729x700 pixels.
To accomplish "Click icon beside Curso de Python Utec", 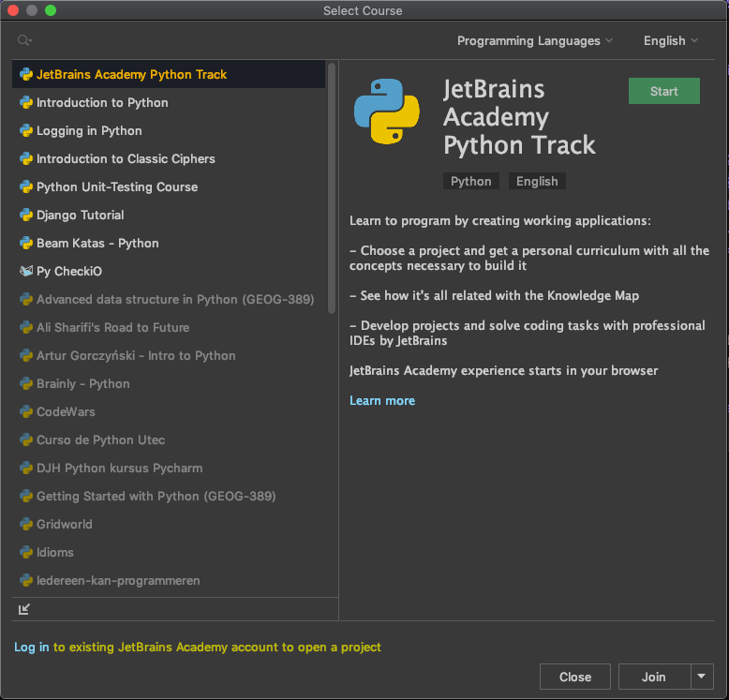I will coord(26,439).
